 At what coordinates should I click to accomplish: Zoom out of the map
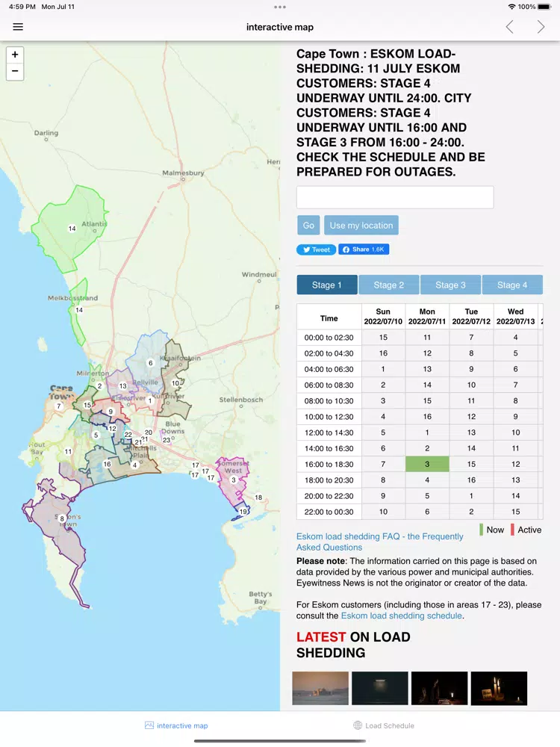click(x=15, y=71)
